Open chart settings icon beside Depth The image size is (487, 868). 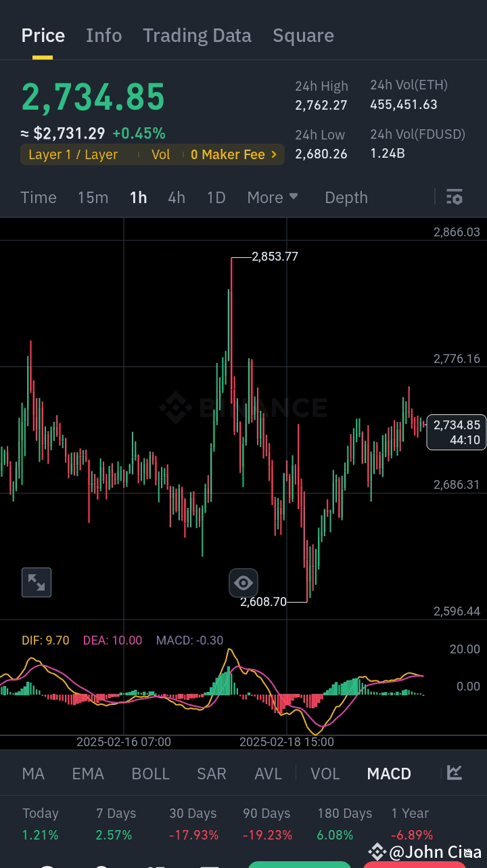point(455,197)
